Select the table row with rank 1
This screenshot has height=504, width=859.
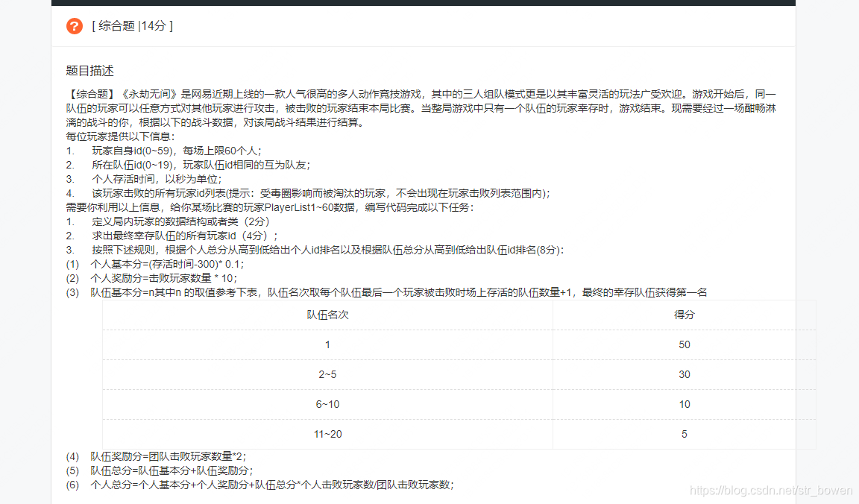tap(327, 344)
